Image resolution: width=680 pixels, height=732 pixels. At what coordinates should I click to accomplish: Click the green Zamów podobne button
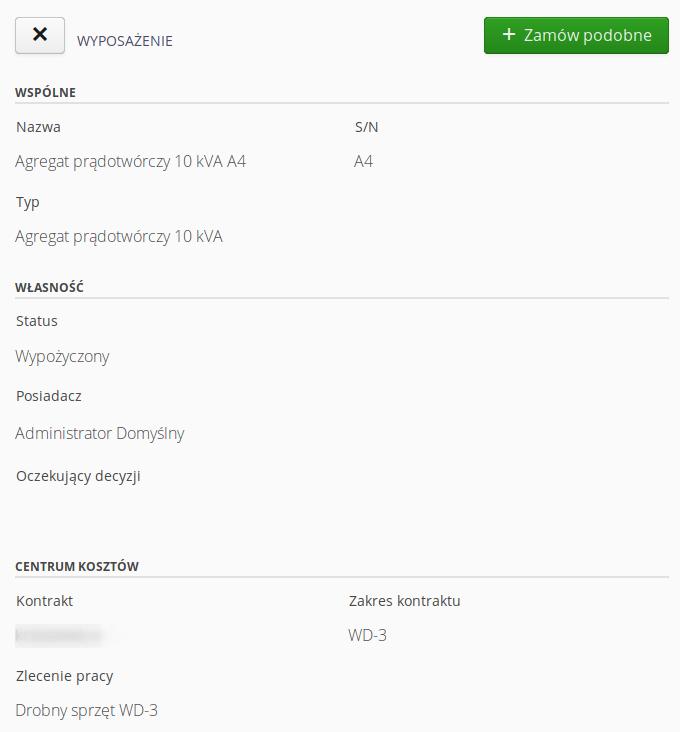[x=576, y=35]
